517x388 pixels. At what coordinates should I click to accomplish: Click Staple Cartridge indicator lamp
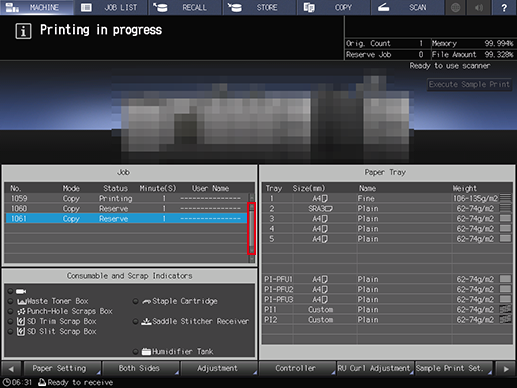135,301
